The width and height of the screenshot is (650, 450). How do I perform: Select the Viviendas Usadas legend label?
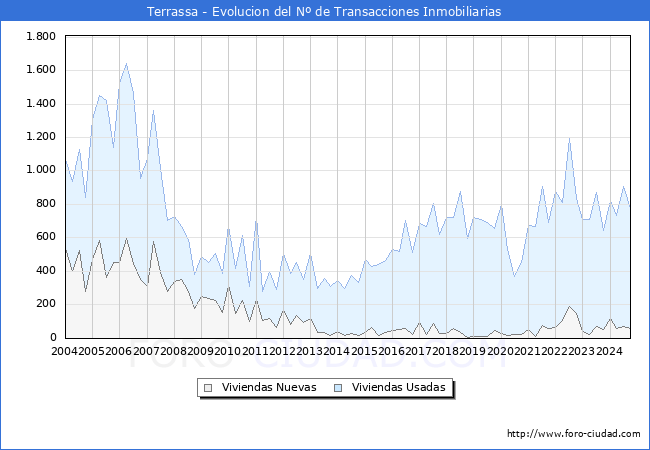[x=398, y=387]
